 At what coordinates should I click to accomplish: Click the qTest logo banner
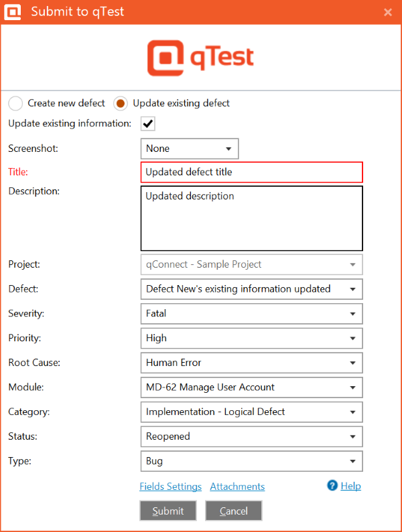(200, 58)
